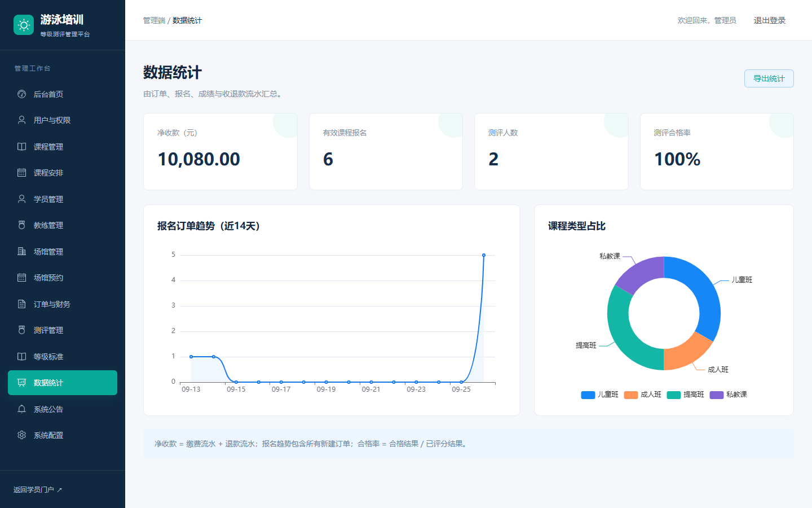The image size is (812, 508).
Task: Toggle the 成人班 legend item off
Action: click(x=643, y=395)
